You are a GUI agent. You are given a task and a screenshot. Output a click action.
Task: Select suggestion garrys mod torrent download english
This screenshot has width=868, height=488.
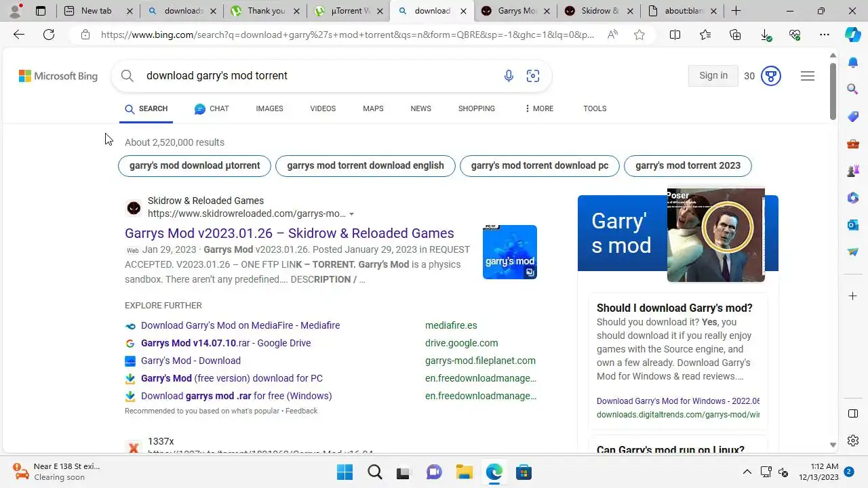366,165
